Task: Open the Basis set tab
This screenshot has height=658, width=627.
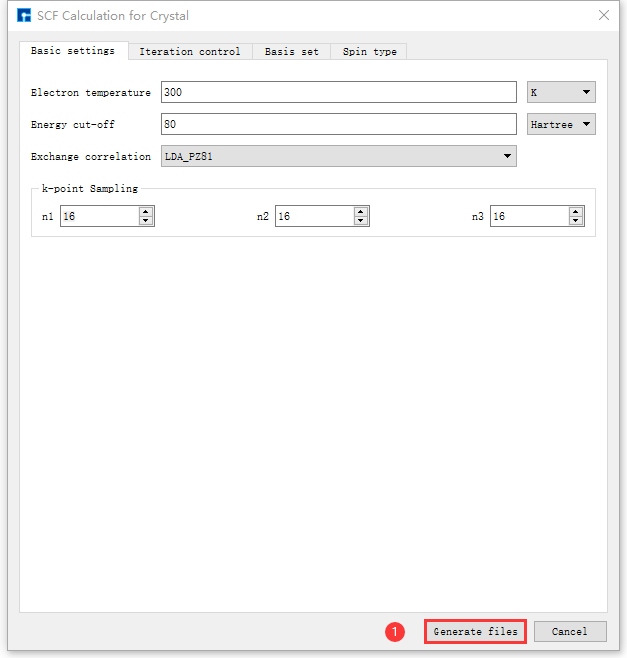Action: 291,51
